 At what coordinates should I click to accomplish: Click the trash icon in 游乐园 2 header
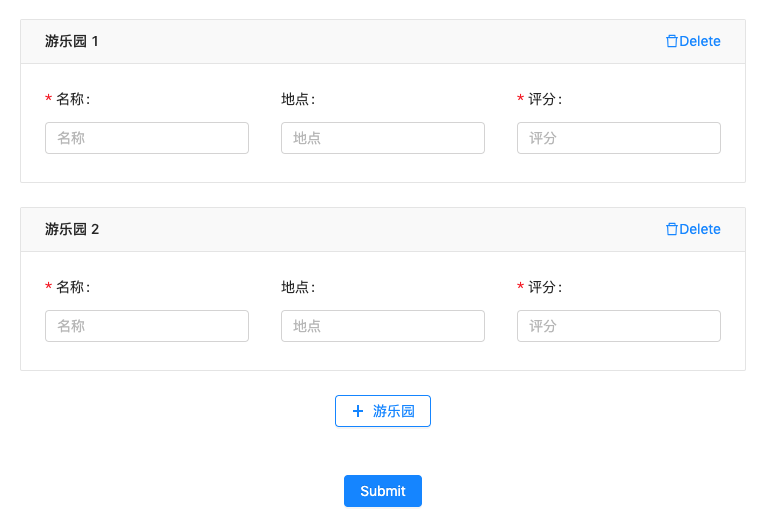coord(672,229)
